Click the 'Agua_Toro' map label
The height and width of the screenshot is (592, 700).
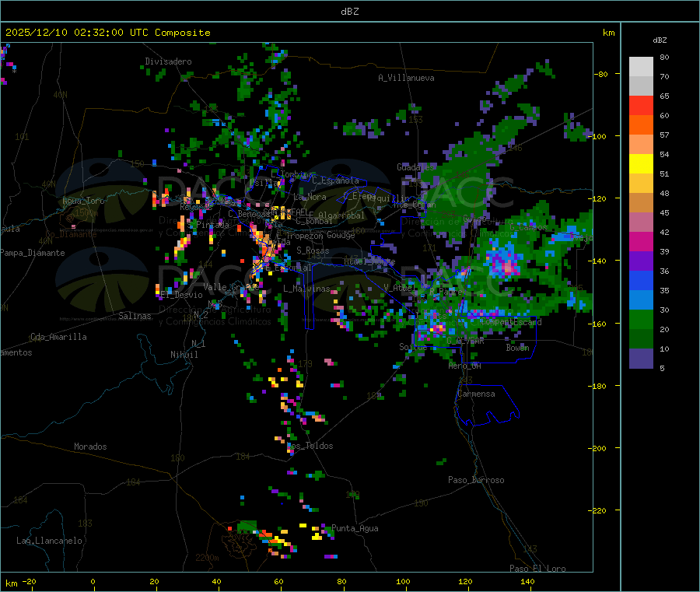pos(83,201)
